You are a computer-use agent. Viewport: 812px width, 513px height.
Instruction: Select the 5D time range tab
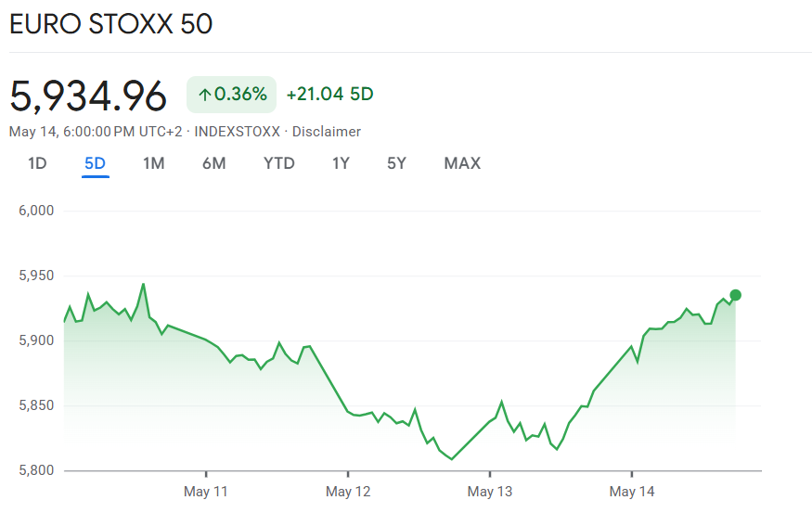(x=96, y=163)
